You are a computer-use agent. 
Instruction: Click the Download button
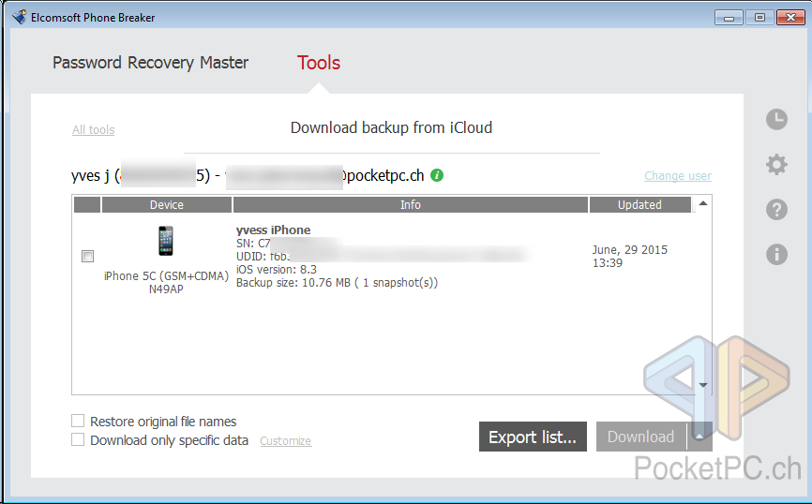[x=641, y=437]
